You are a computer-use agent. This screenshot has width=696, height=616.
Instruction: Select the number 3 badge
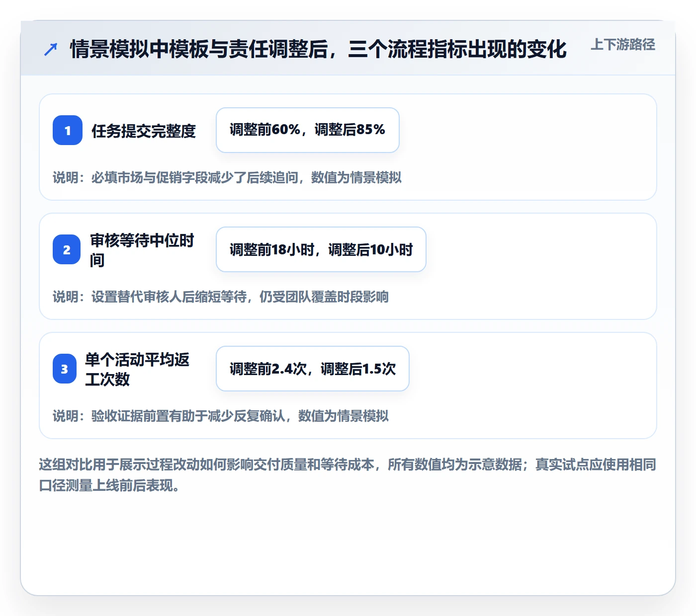(65, 369)
